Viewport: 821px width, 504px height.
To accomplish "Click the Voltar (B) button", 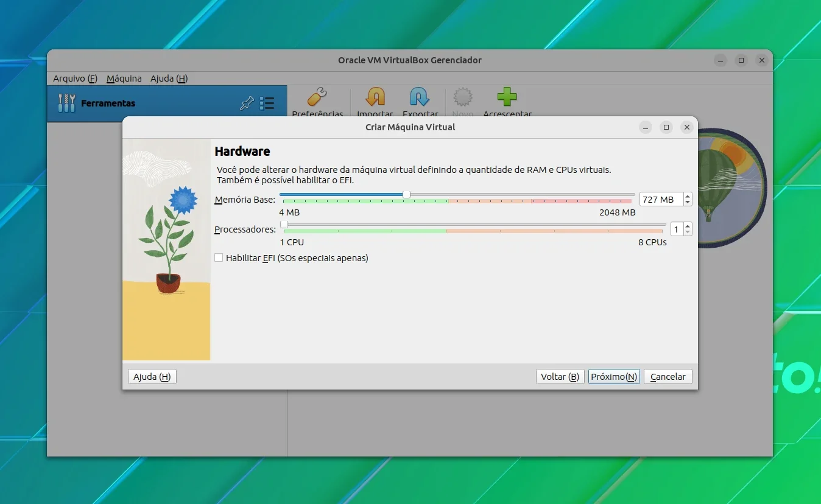I will (560, 377).
